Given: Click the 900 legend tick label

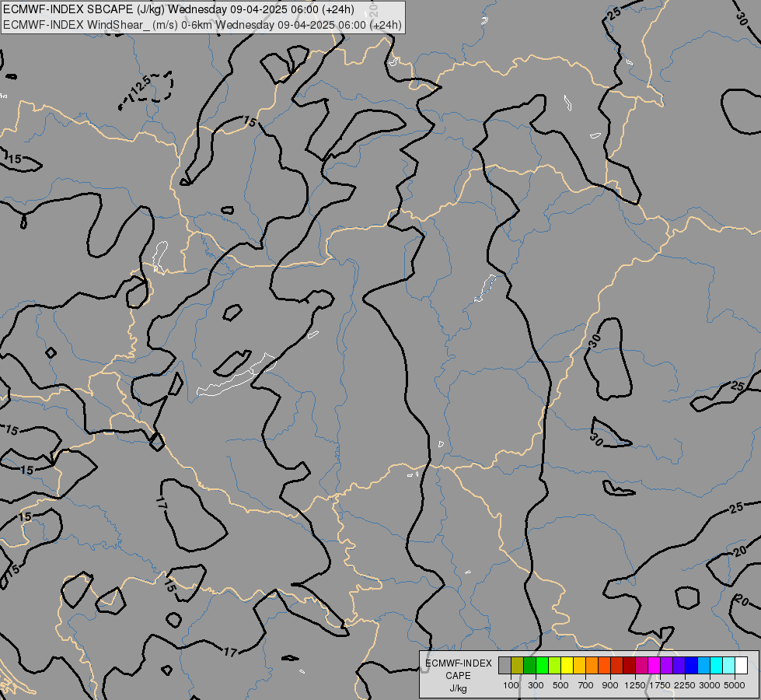Looking at the screenshot, I should pyautogui.click(x=610, y=685).
